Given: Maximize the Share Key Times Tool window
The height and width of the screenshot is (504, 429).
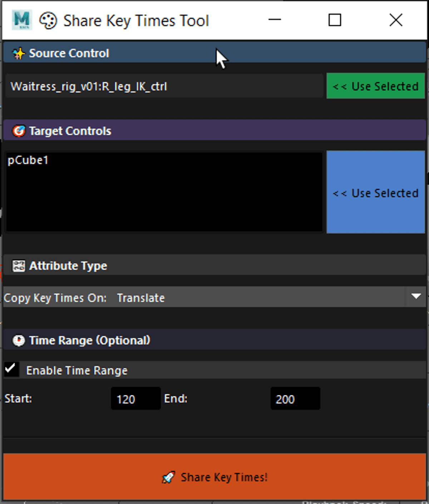Looking at the screenshot, I should click(335, 20).
